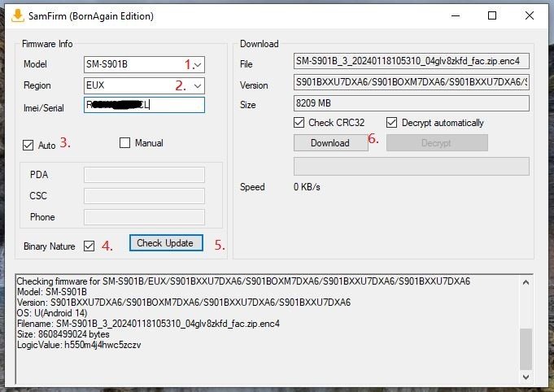Screen dimensions: 554x392
Task: Click the log scrollbar up arrow
Action: 526,281
